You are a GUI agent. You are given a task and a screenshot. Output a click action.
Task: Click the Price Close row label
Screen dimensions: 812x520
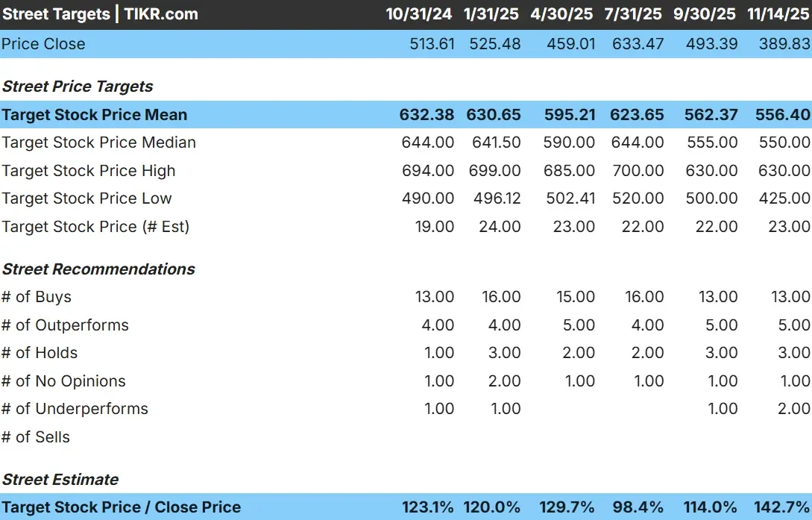click(43, 44)
